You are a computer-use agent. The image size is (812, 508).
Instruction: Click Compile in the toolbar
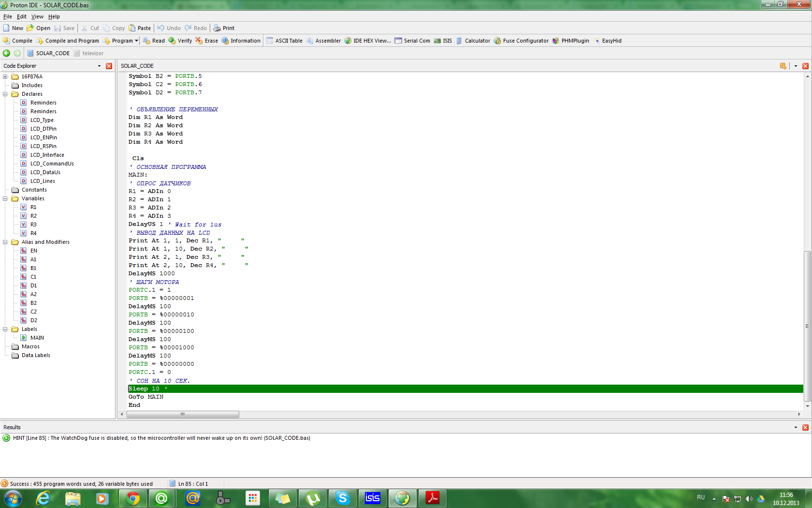click(x=17, y=41)
